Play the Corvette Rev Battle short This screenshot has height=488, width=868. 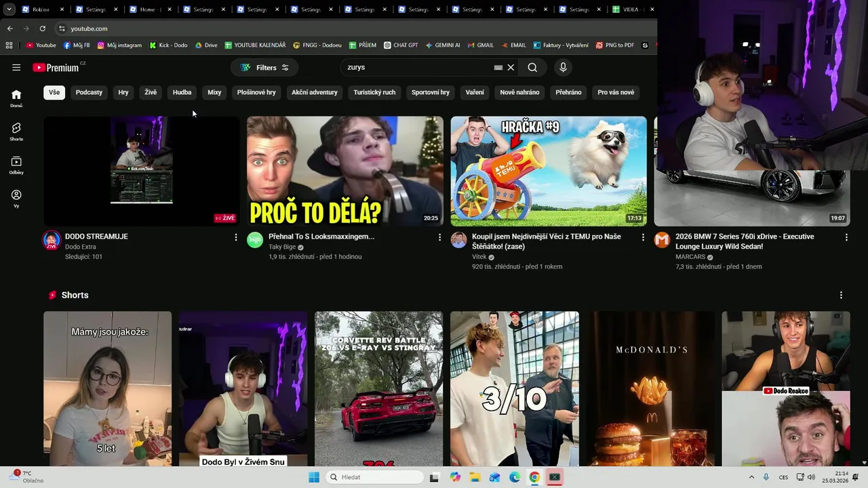click(379, 388)
